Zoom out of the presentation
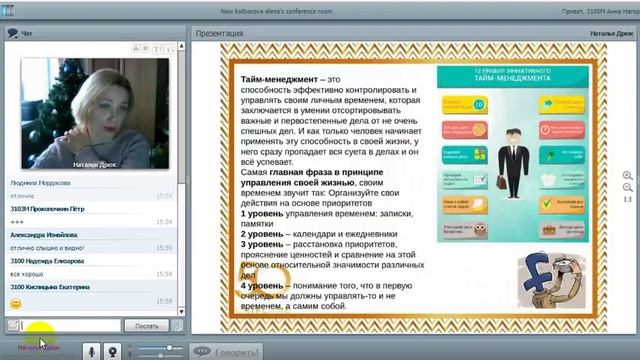Screen dimensions: 640x360 (x=627, y=187)
